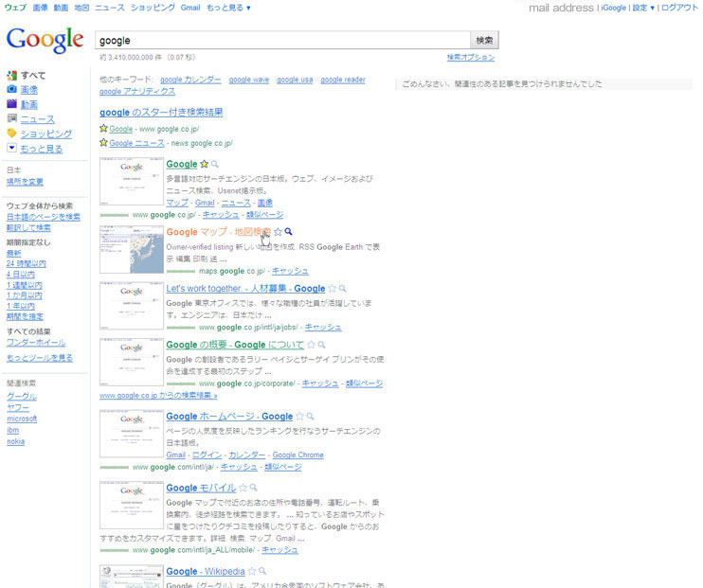The image size is (703, 588).
Task: Filter results to 1 週間以内
Action: click(25, 285)
